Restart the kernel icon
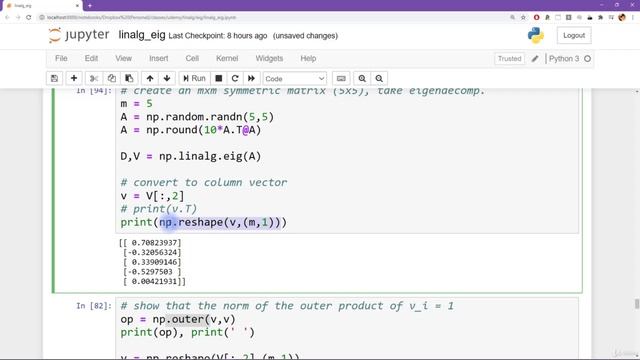The width and height of the screenshot is (640, 360). 235,78
